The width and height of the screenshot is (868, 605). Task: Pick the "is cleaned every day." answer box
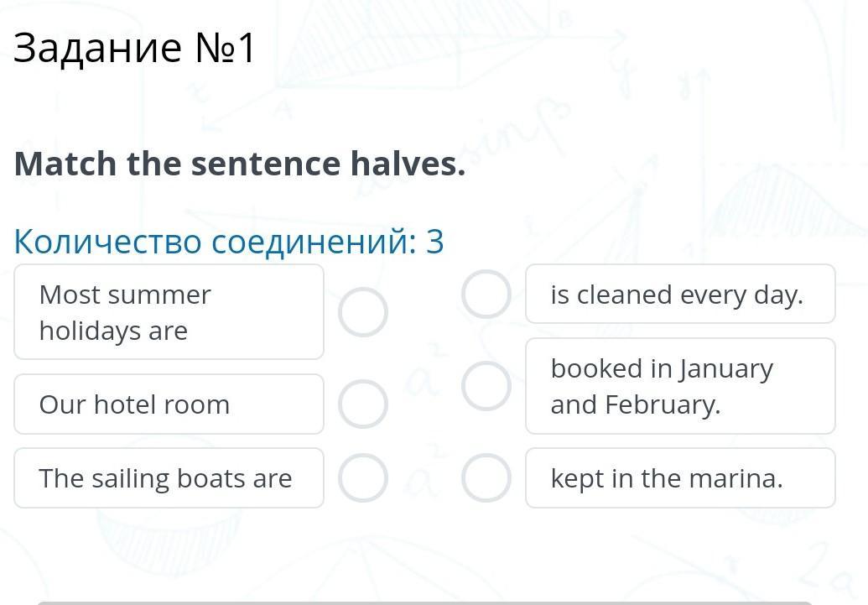pyautogui.click(x=680, y=295)
